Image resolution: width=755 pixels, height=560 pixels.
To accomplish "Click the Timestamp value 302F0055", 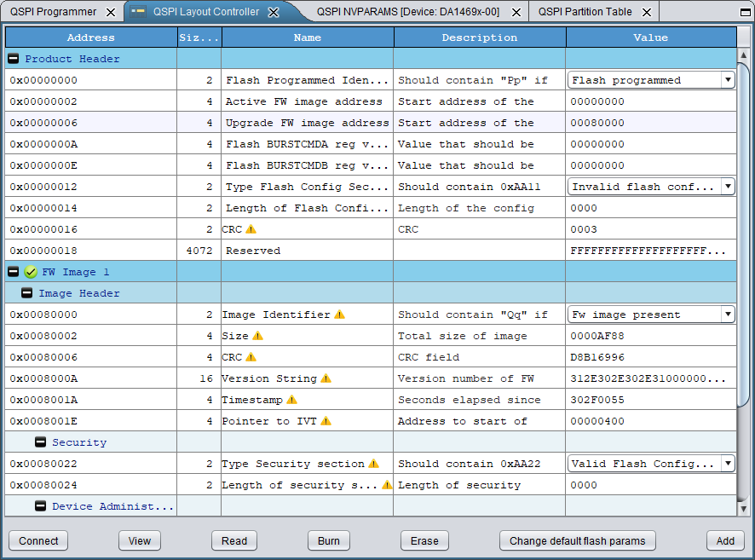I will click(651, 400).
